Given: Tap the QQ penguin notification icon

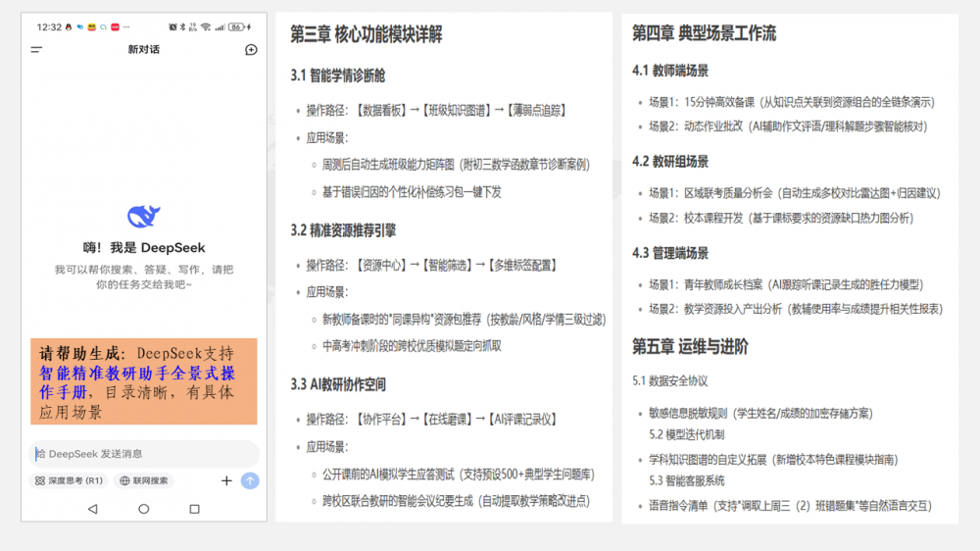Looking at the screenshot, I should click(x=68, y=27).
